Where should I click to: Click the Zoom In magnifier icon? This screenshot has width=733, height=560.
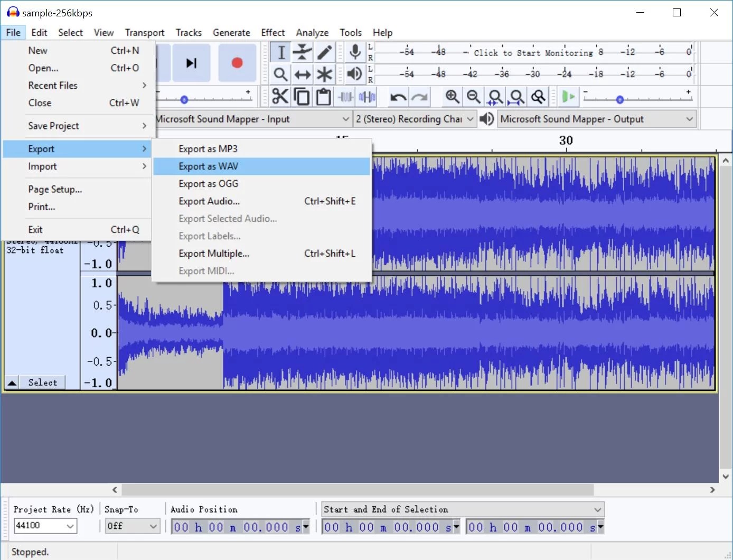(452, 97)
